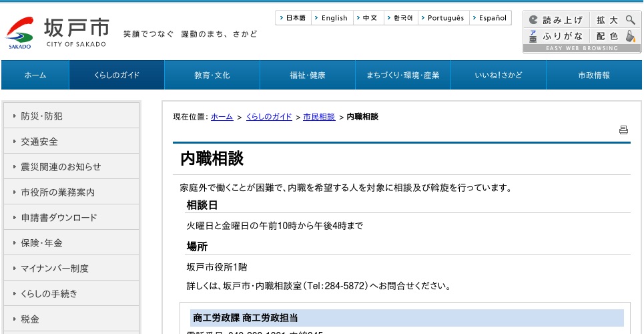Click the Sakado city logo
Screen dimensions: 644x334
(x=57, y=33)
